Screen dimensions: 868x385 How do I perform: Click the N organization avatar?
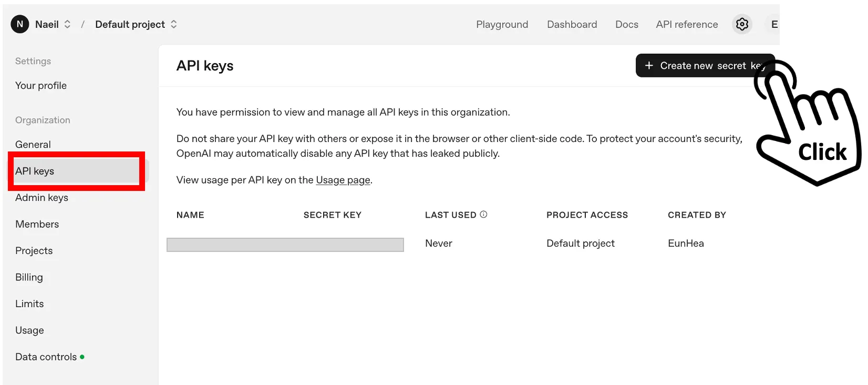[x=20, y=24]
